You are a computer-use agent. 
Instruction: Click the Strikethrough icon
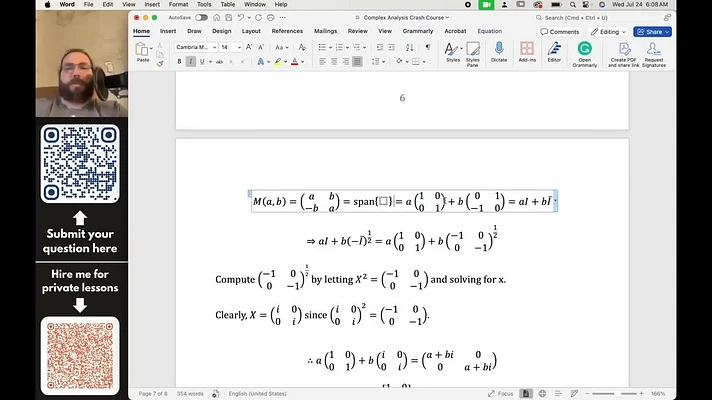point(219,61)
